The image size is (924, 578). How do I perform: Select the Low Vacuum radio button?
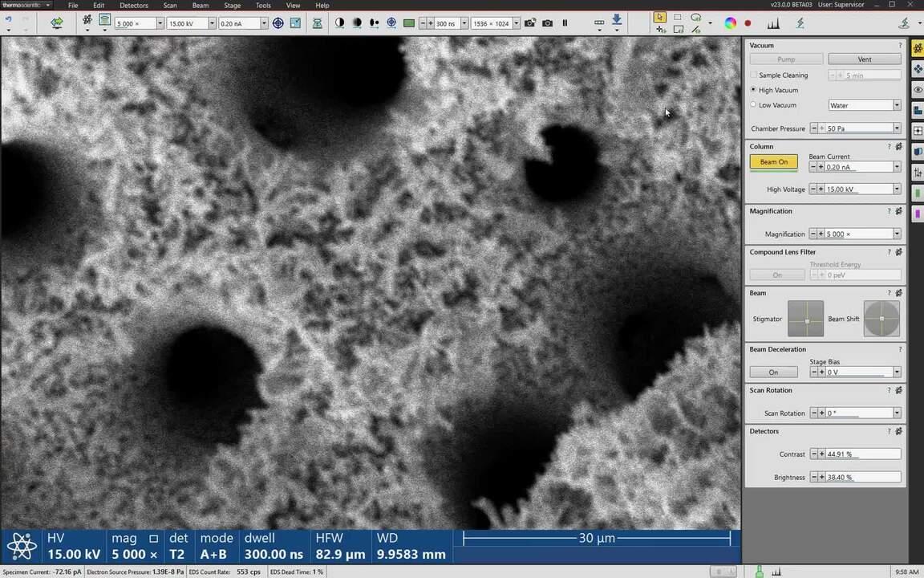753,105
